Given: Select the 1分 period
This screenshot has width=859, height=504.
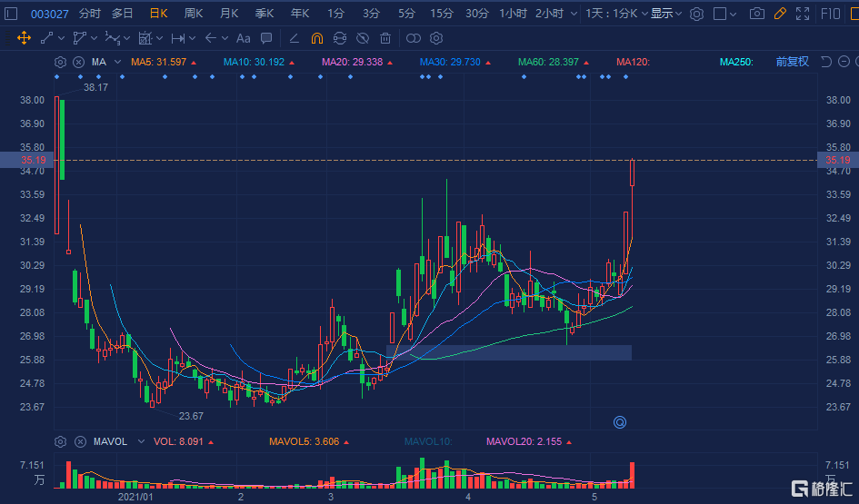Looking at the screenshot, I should point(335,14).
